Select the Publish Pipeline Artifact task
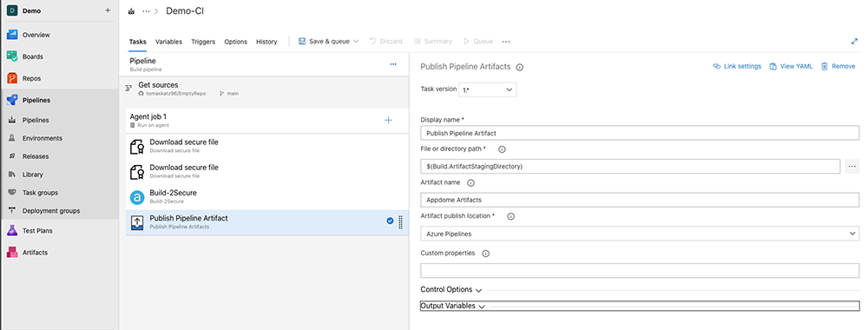 click(x=267, y=222)
